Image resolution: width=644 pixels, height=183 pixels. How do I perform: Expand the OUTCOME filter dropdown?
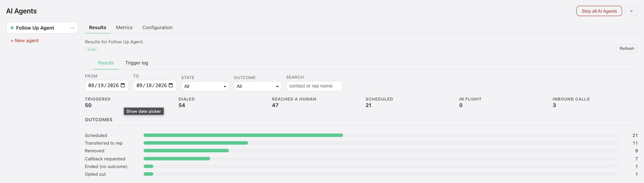click(x=258, y=86)
